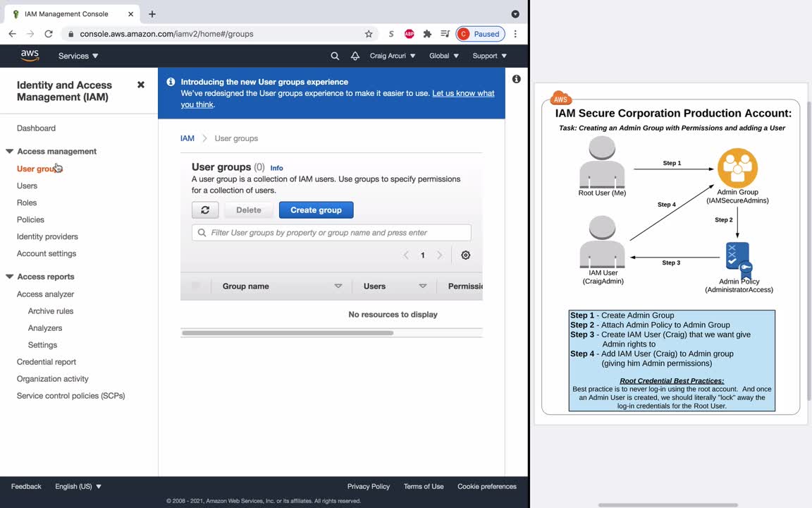The image size is (812, 508).
Task: Open Policies in IAM sidebar
Action: pos(30,220)
